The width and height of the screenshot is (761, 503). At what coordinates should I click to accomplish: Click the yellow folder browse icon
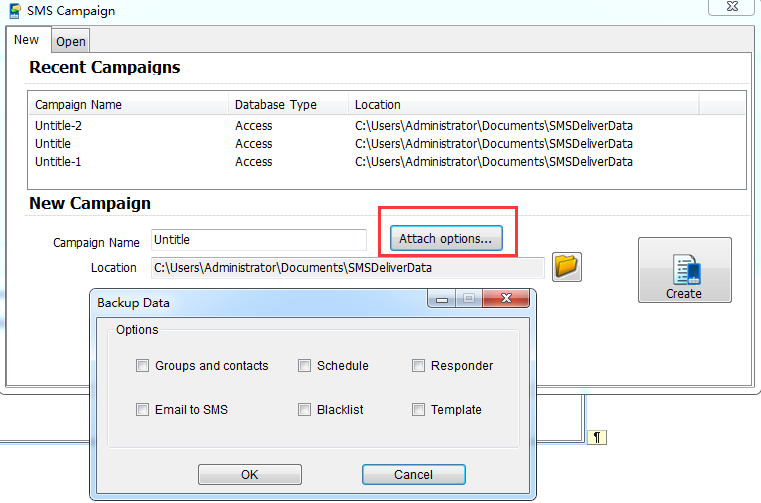click(567, 267)
